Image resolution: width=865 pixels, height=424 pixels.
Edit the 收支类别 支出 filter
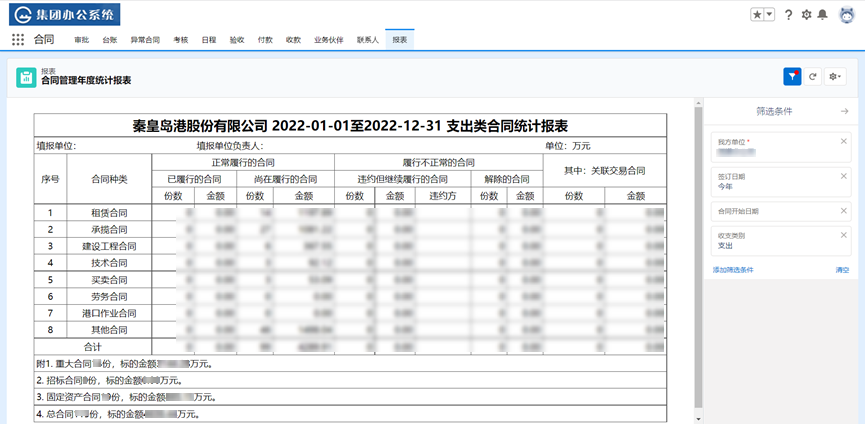coord(781,241)
